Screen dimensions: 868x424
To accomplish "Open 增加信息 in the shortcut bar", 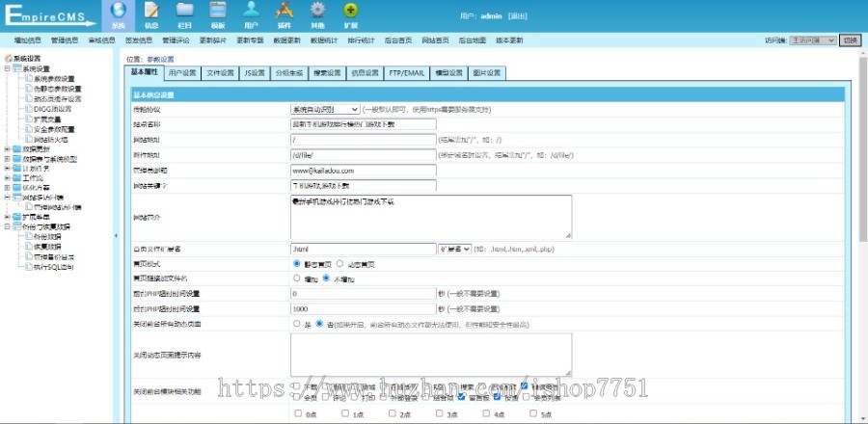I will coord(28,40).
